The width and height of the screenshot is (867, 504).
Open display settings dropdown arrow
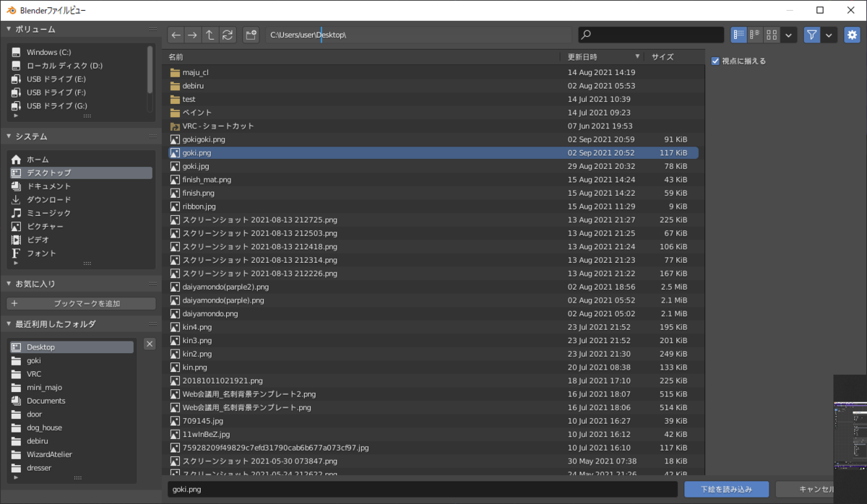[789, 35]
